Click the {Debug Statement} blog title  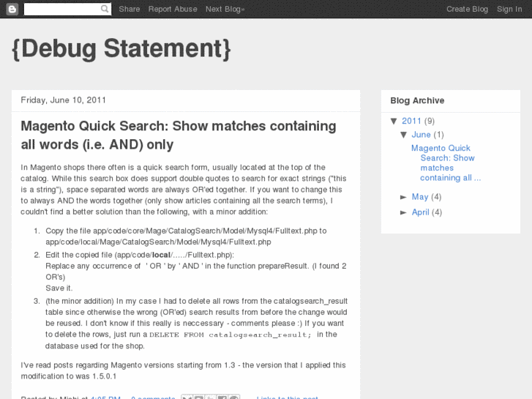coord(121,48)
